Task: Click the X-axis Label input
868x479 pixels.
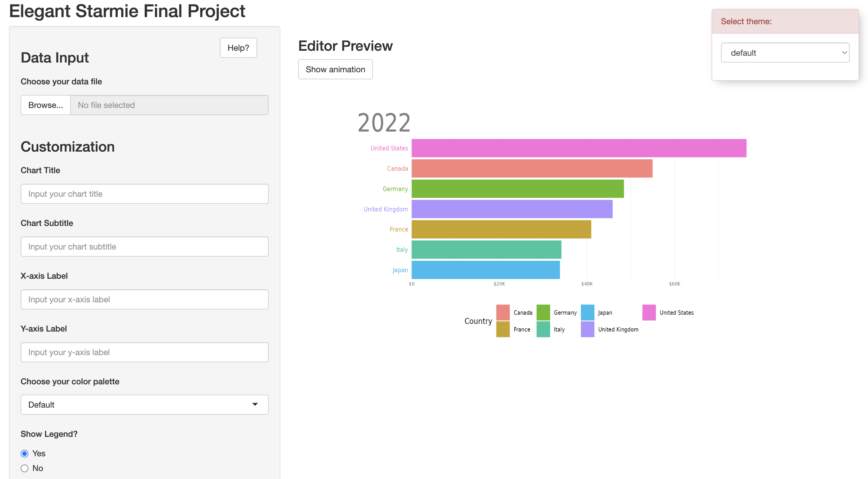Action: 144,300
